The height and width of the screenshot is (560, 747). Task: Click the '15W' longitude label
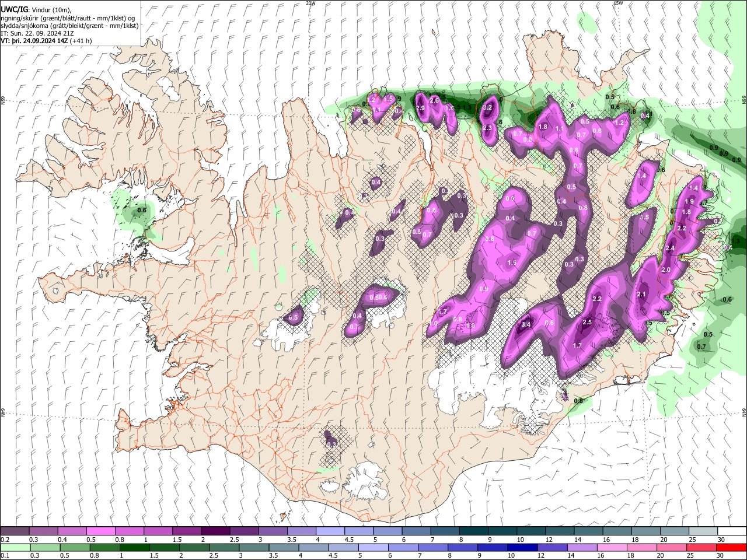point(618,3)
